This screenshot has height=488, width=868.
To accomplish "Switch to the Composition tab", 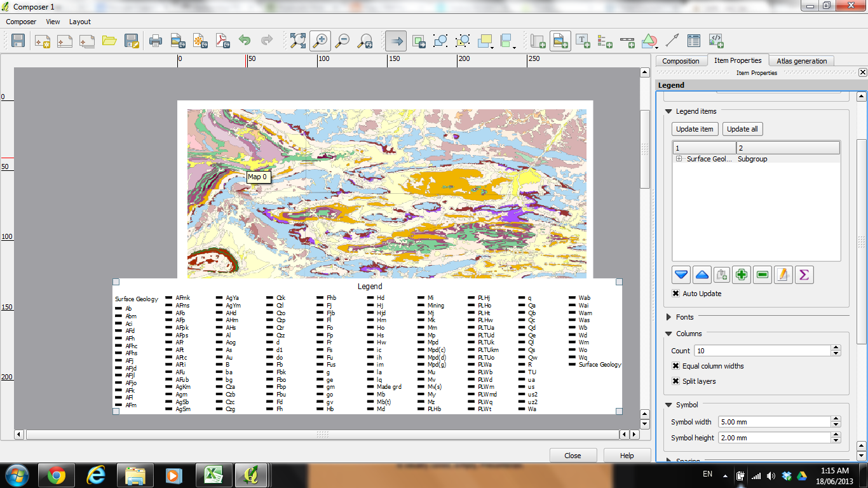I will click(681, 61).
